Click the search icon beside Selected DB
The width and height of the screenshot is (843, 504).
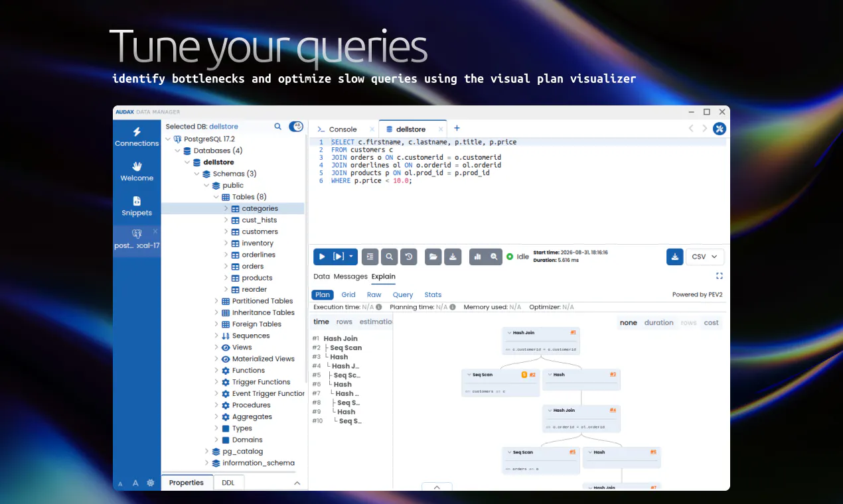coord(278,126)
